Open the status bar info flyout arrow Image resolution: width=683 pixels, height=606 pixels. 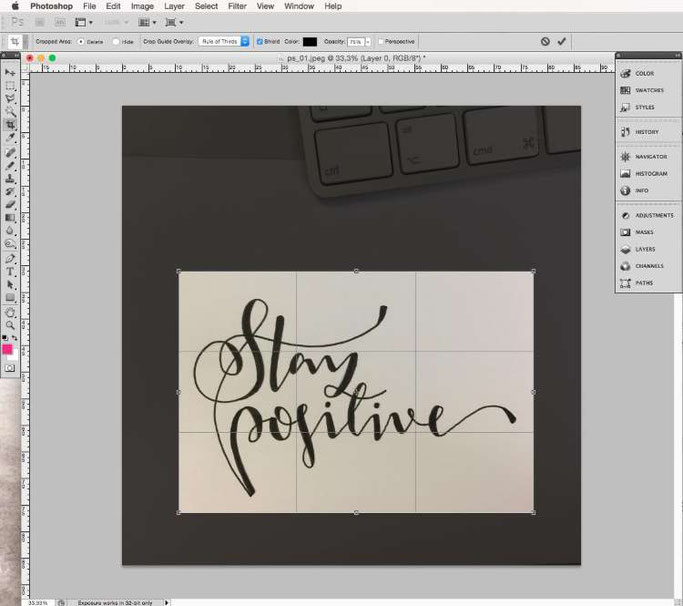(166, 603)
